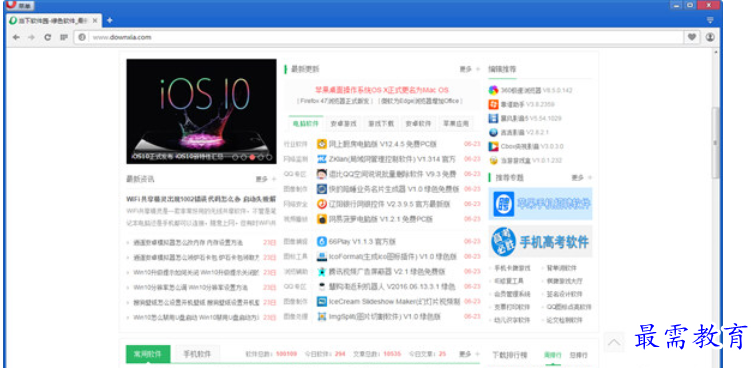
Task: Click the 名片生成器 software icon
Action: (322, 189)
